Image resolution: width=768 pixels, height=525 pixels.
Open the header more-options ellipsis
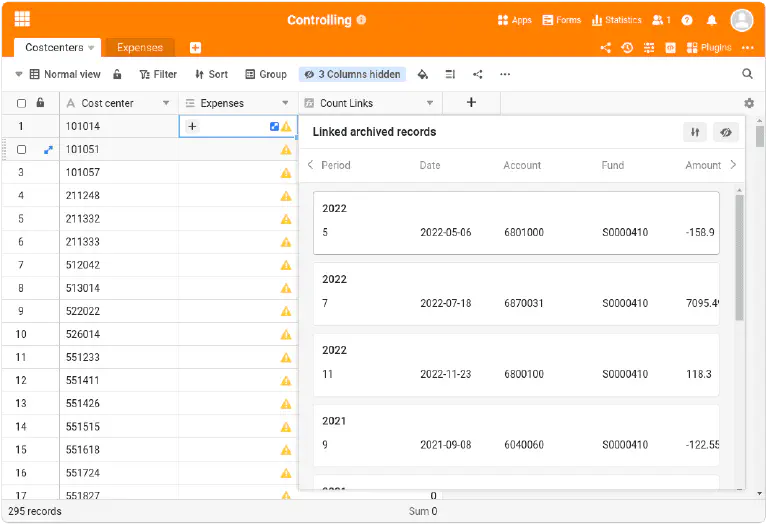pyautogui.click(x=747, y=48)
